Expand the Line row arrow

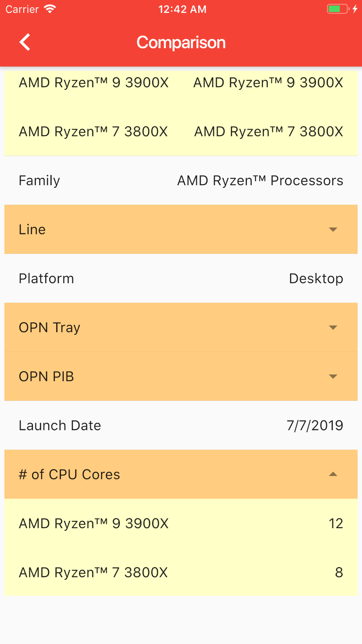pyautogui.click(x=333, y=229)
